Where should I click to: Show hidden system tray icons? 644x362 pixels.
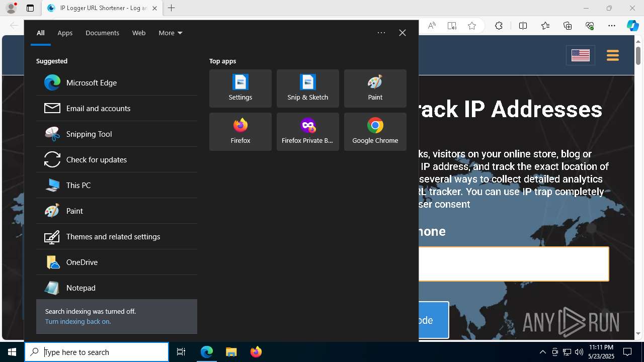pyautogui.click(x=542, y=352)
